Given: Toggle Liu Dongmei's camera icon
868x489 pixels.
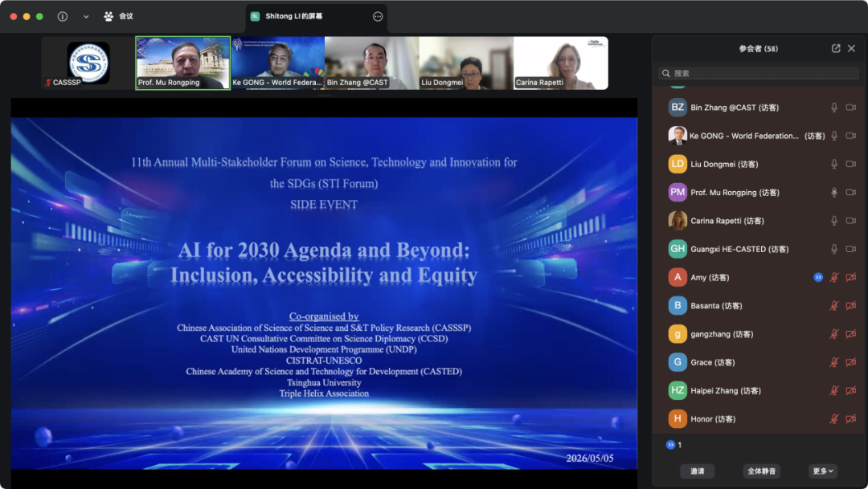Looking at the screenshot, I should coord(851,164).
